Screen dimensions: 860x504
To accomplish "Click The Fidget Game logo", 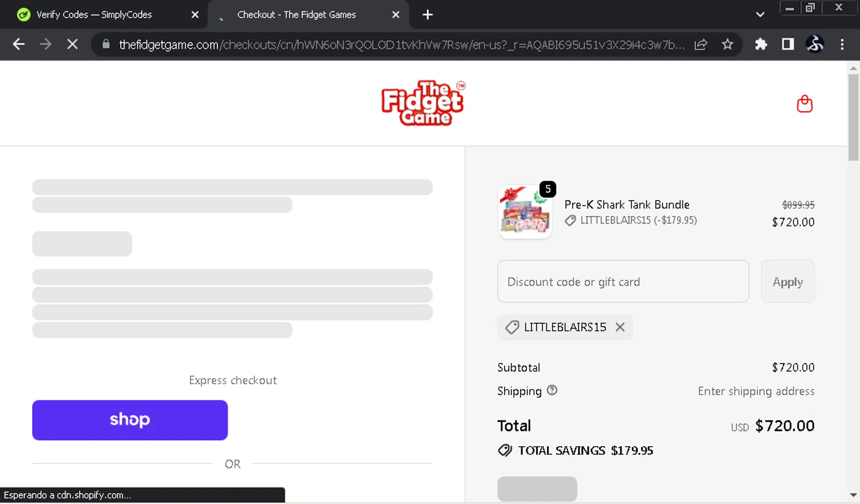I will 424,103.
